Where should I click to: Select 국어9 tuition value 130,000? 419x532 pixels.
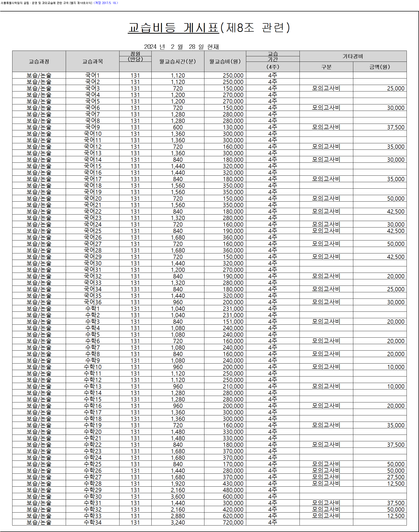[233, 127]
